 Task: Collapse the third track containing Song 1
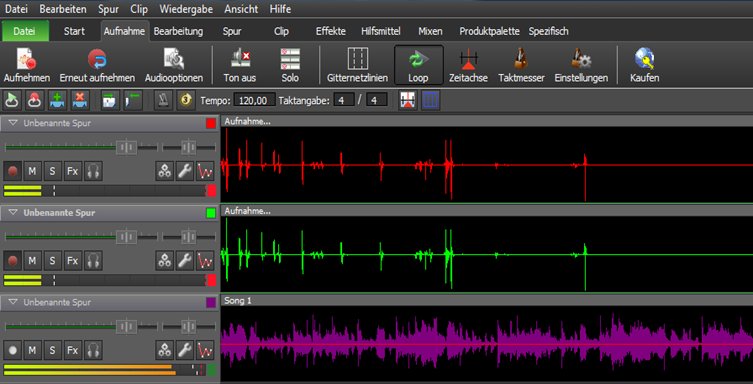13,302
